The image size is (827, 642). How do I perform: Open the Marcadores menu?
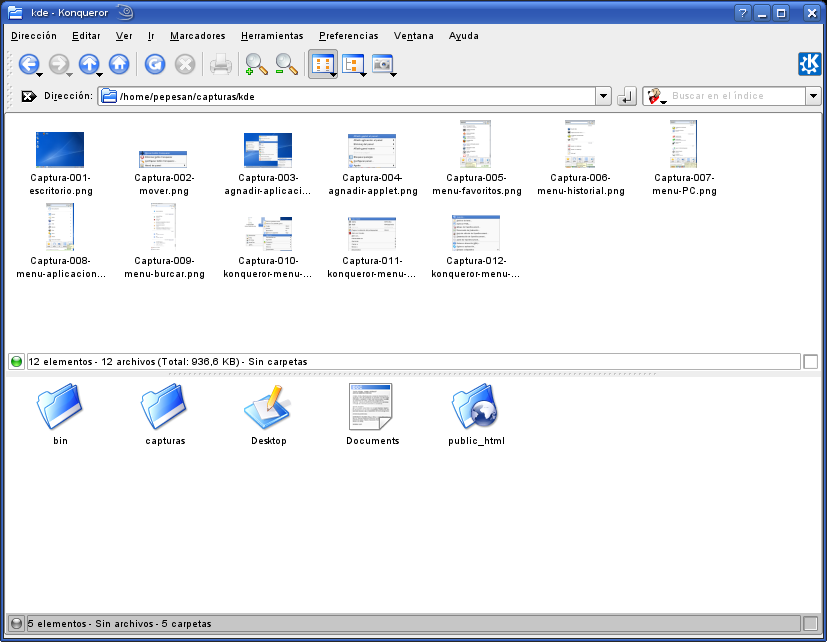point(197,36)
